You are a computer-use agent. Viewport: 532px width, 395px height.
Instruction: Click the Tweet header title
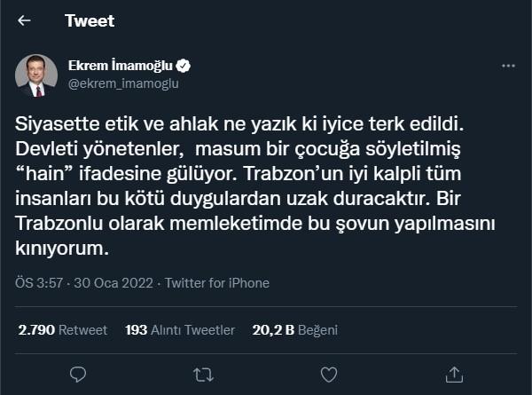click(89, 21)
